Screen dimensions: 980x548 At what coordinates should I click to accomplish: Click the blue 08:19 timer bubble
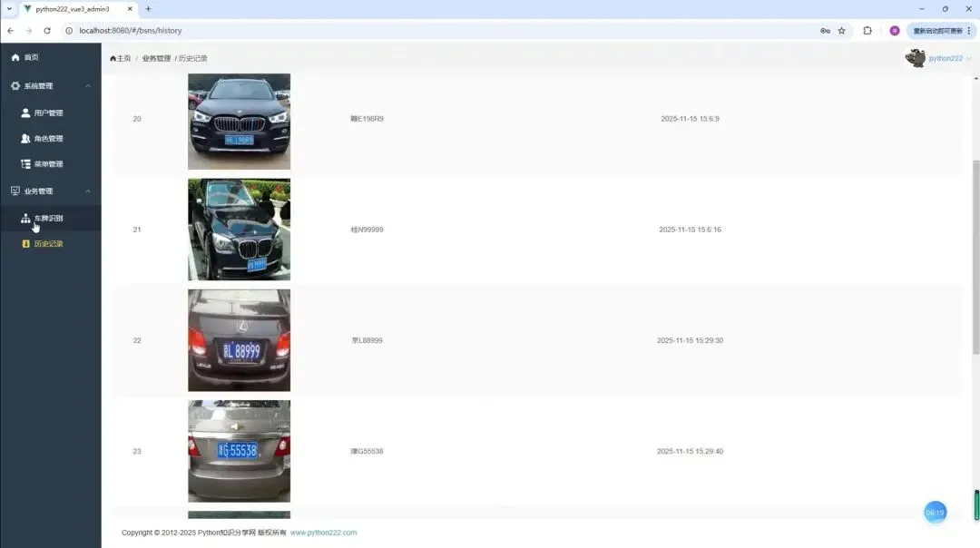point(935,513)
